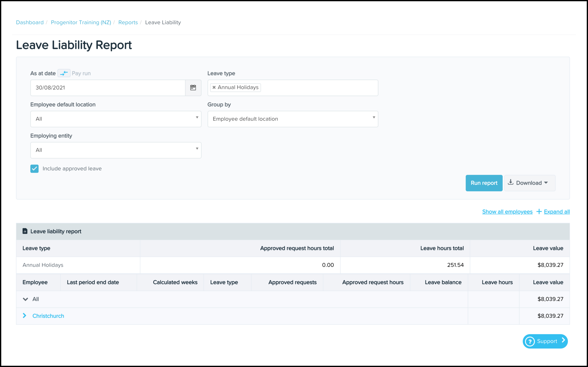The height and width of the screenshot is (367, 588).
Task: Open the Christchurch location link
Action: pos(48,316)
